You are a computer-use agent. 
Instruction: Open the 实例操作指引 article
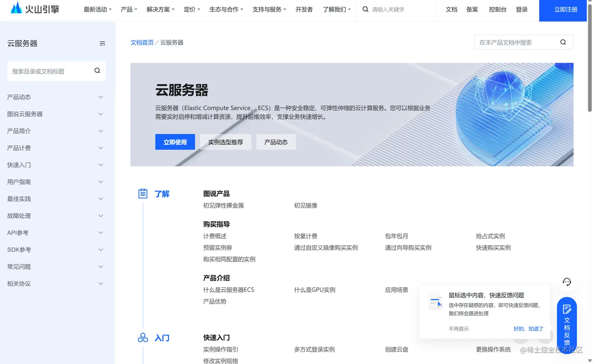(x=220, y=349)
